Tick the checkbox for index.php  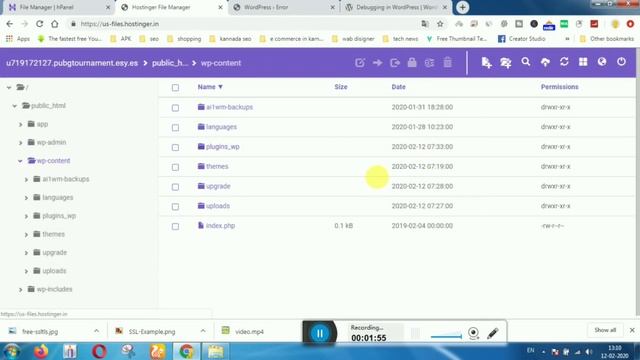175,227
